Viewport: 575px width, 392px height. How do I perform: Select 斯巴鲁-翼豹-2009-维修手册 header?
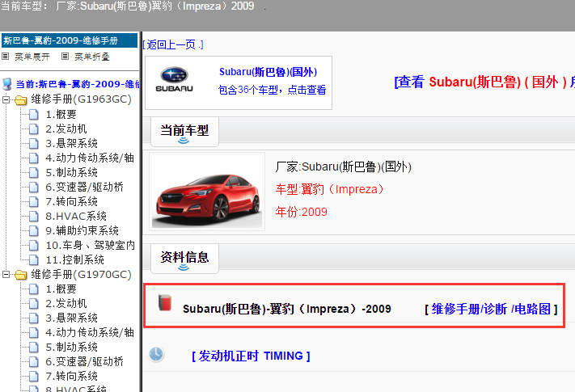click(70, 40)
